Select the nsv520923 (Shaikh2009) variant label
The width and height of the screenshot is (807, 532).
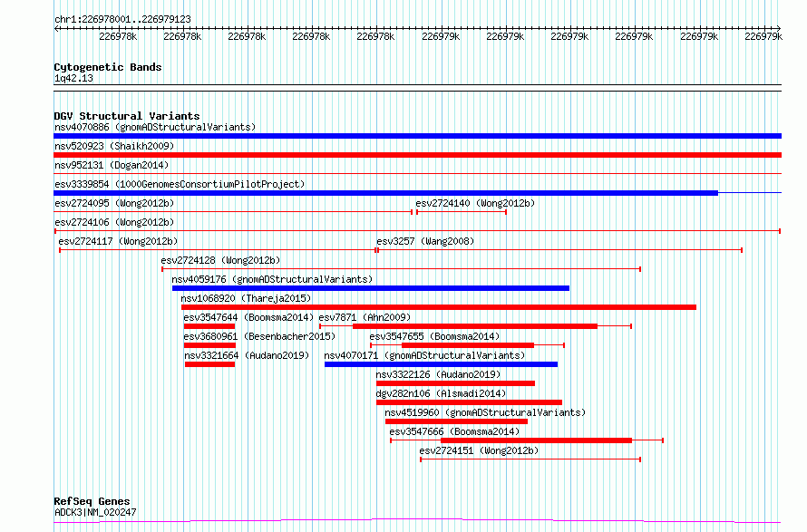[114, 146]
